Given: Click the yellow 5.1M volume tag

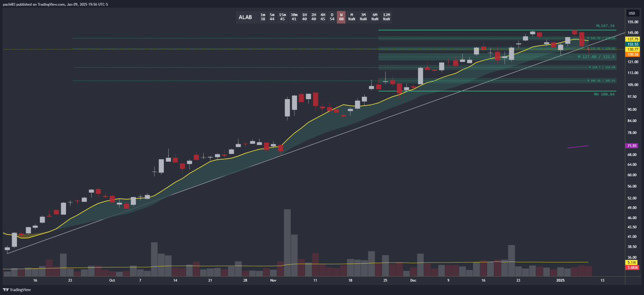Looking at the screenshot, I should [x=632, y=263].
